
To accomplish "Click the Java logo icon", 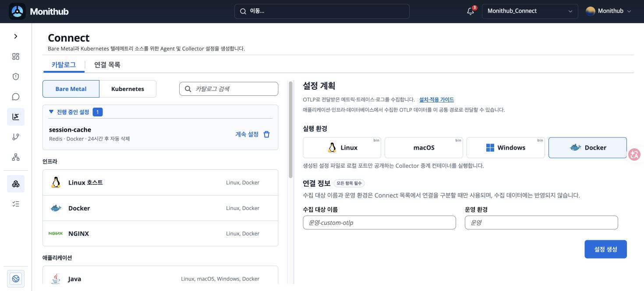I will point(56,279).
